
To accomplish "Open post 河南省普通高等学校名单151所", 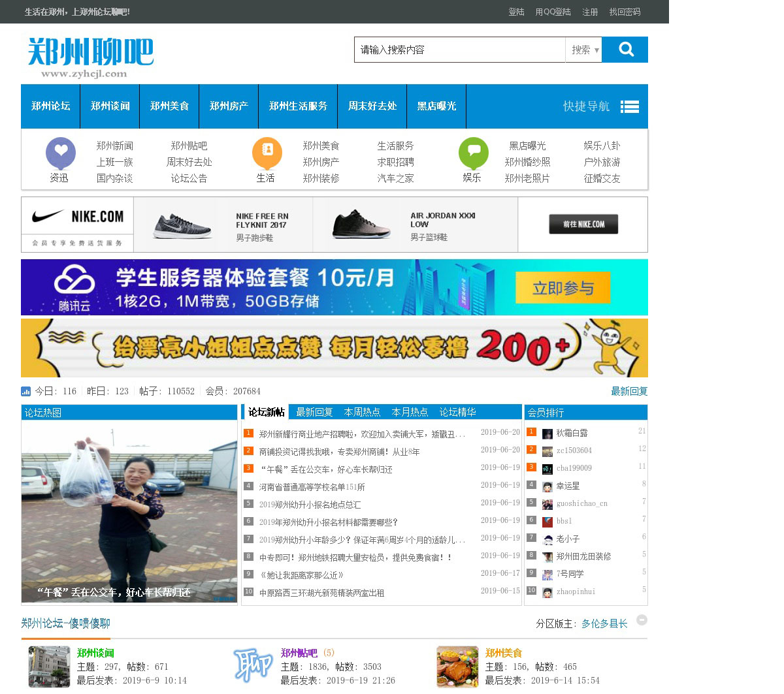I will [x=312, y=487].
